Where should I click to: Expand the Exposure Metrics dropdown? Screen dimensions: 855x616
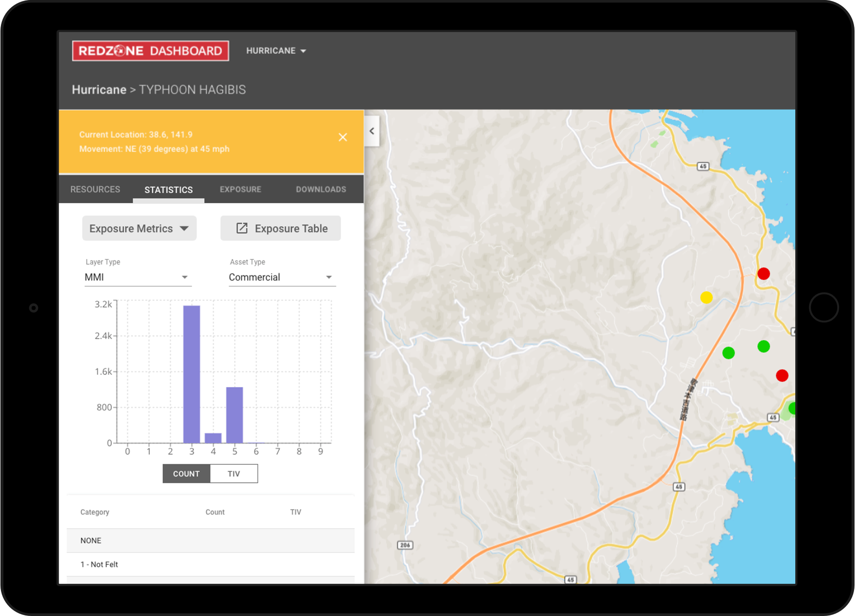click(139, 228)
